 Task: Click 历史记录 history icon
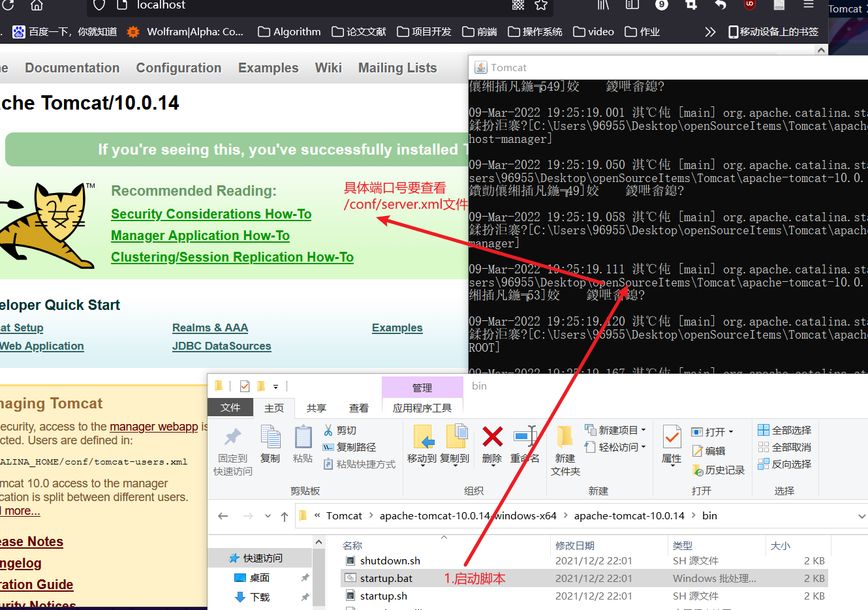click(698, 470)
